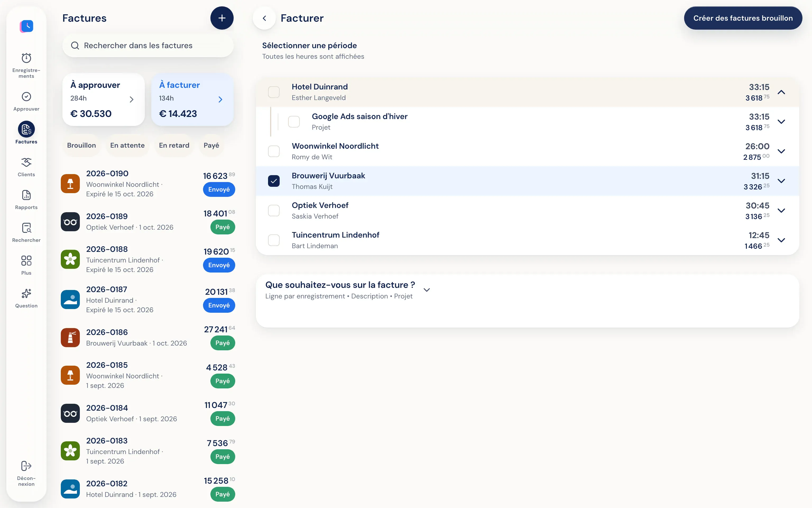Uncheck the Brouwerij Vuurbaak checkbox

[x=274, y=181]
